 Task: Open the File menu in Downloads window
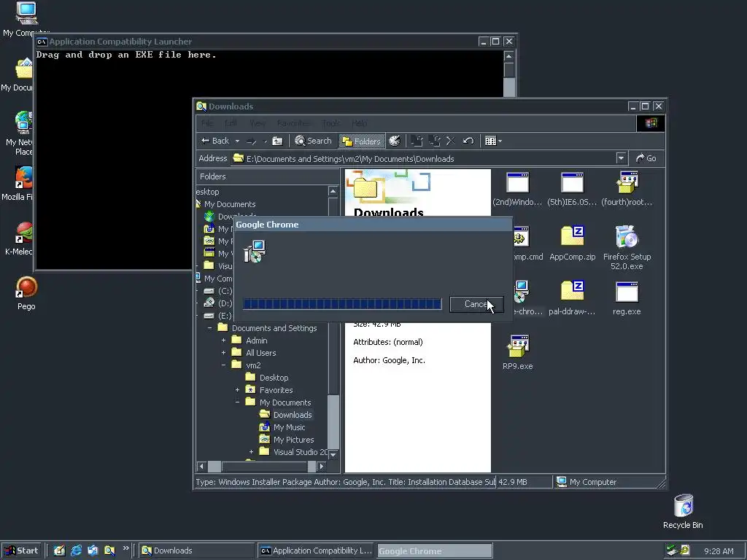click(x=207, y=123)
